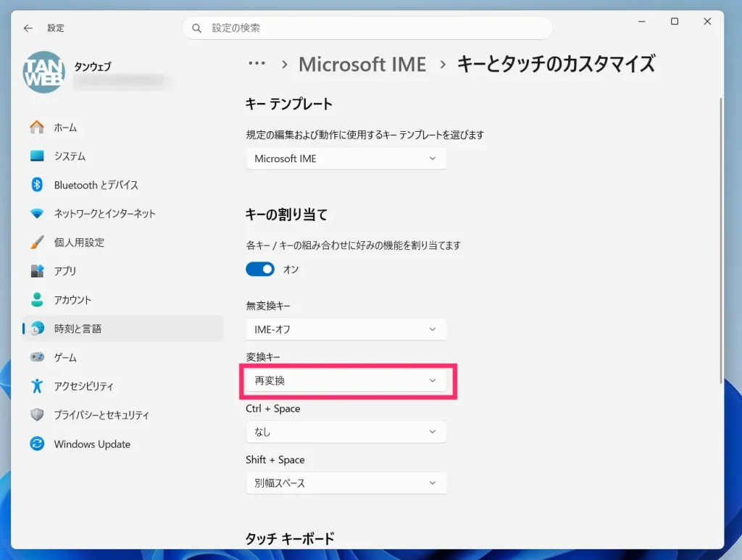
Task: Open プライバシーとセキュリティ page
Action: pos(122,415)
